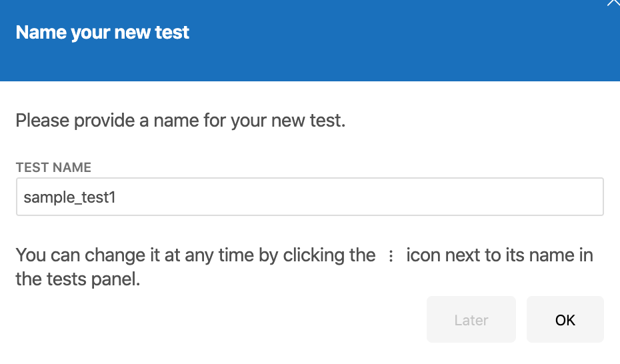The image size is (620, 364).
Task: Confirm the test name with OK
Action: (565, 319)
